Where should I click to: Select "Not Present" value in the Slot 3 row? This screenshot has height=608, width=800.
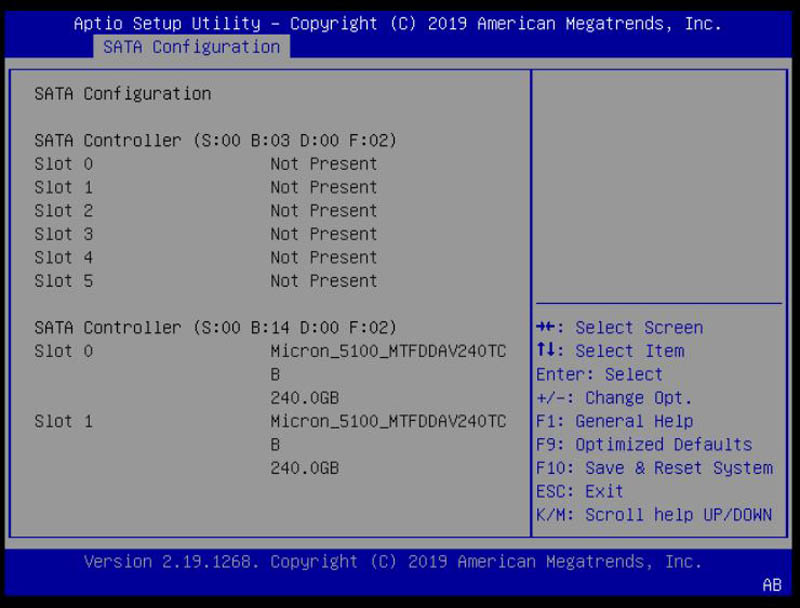coord(323,234)
